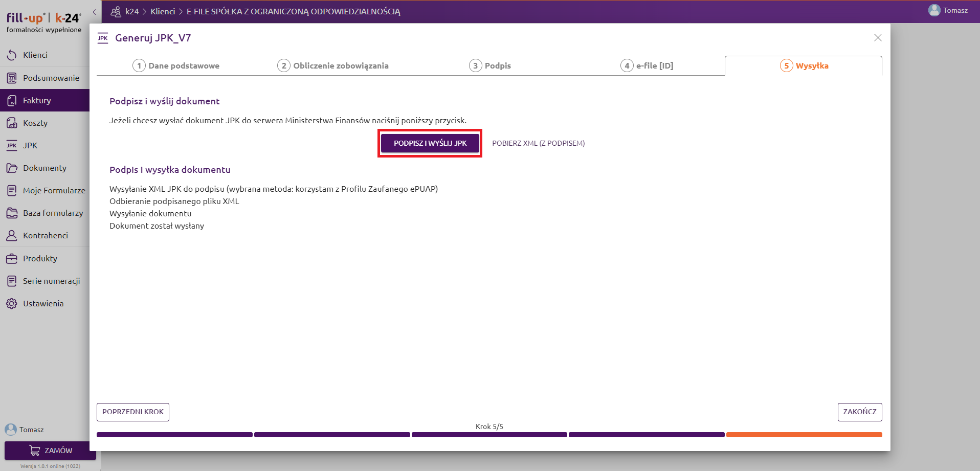Screen dimensions: 980x471
Task: Open the JPK sidebar icon
Action: coord(12,146)
